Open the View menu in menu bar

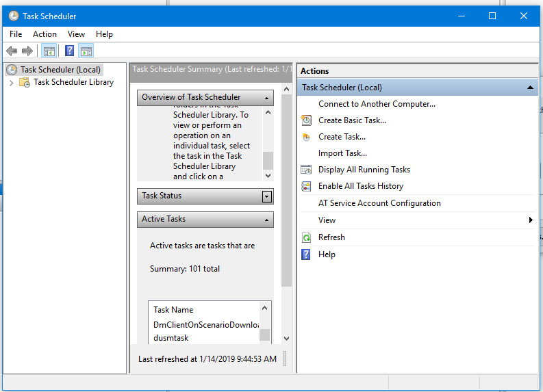tap(76, 34)
